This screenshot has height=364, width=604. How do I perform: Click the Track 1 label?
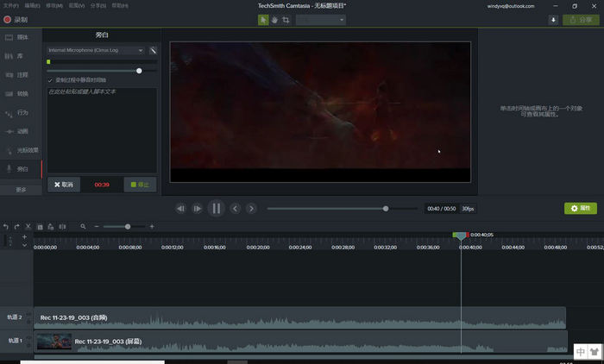tap(15, 341)
